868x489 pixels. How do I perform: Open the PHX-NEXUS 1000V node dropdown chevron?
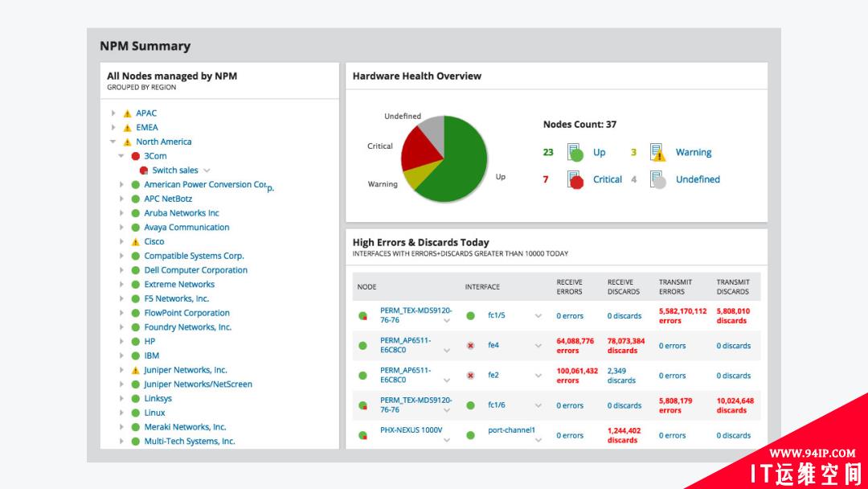pos(447,440)
